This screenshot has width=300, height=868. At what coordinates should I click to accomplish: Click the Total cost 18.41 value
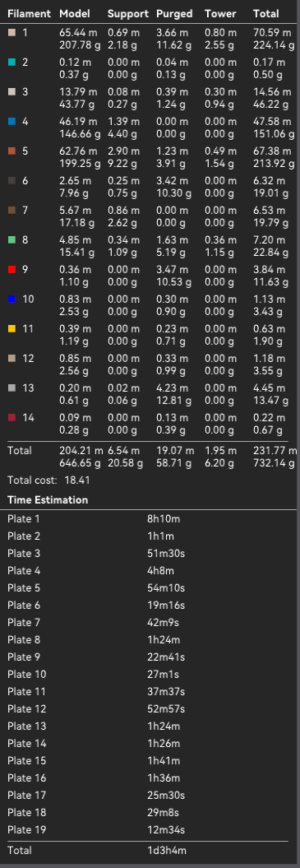pos(77,480)
